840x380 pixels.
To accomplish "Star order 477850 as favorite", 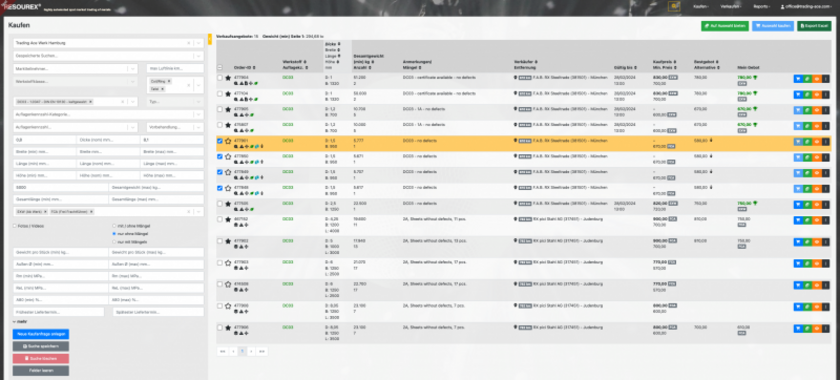I will (228, 157).
